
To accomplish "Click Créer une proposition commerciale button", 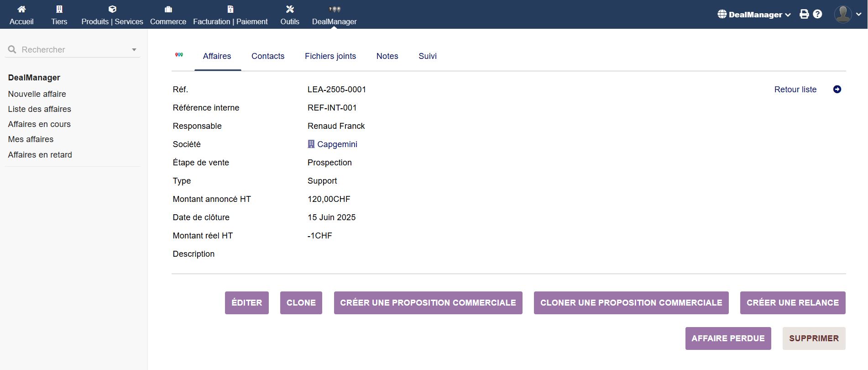I will tap(428, 303).
